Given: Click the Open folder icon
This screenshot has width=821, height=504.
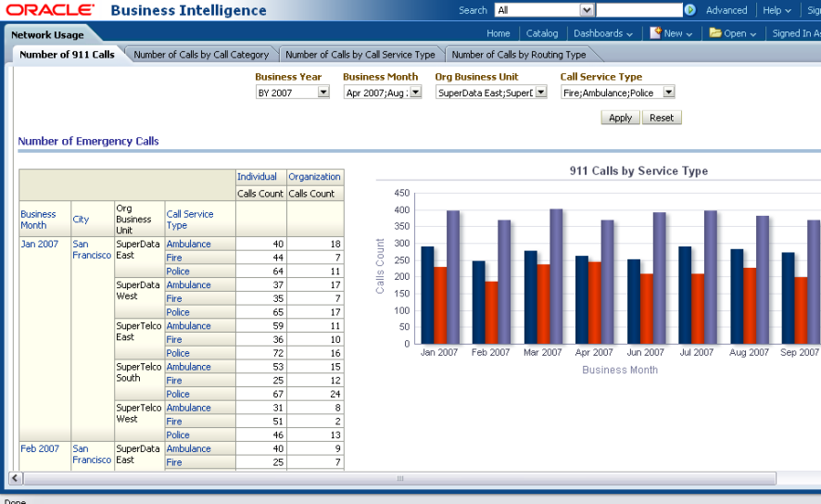Looking at the screenshot, I should click(715, 33).
